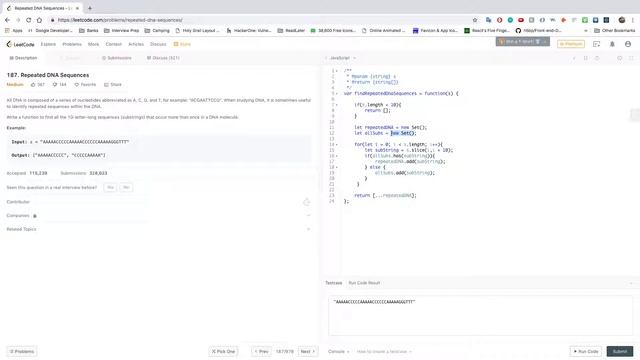Pick One random problem
Viewport: 640px width, 360px height.
(x=223, y=351)
